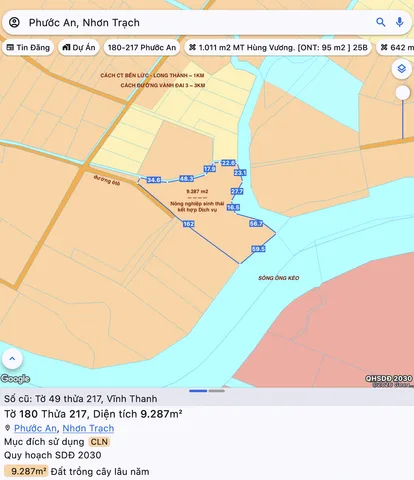Click the '27.7' boundary length label
This screenshot has width=414, height=480.
tap(237, 191)
